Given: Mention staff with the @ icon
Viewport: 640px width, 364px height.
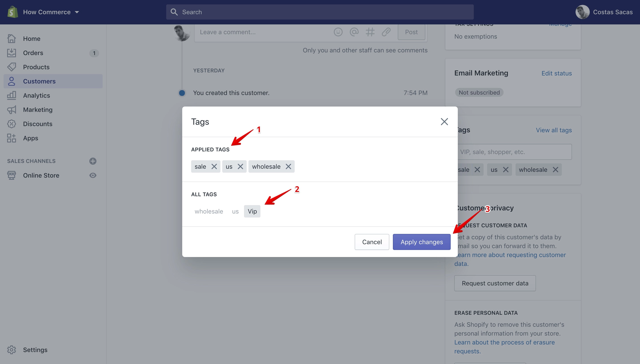Looking at the screenshot, I should [354, 32].
